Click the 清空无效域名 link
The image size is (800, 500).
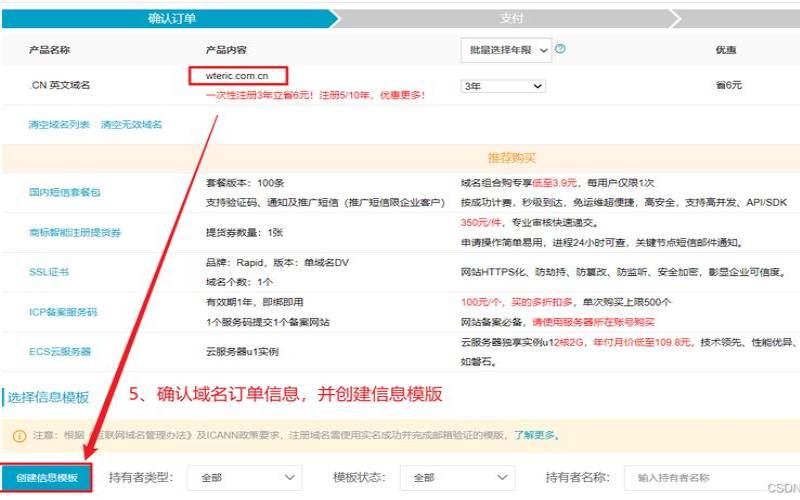coord(131,124)
